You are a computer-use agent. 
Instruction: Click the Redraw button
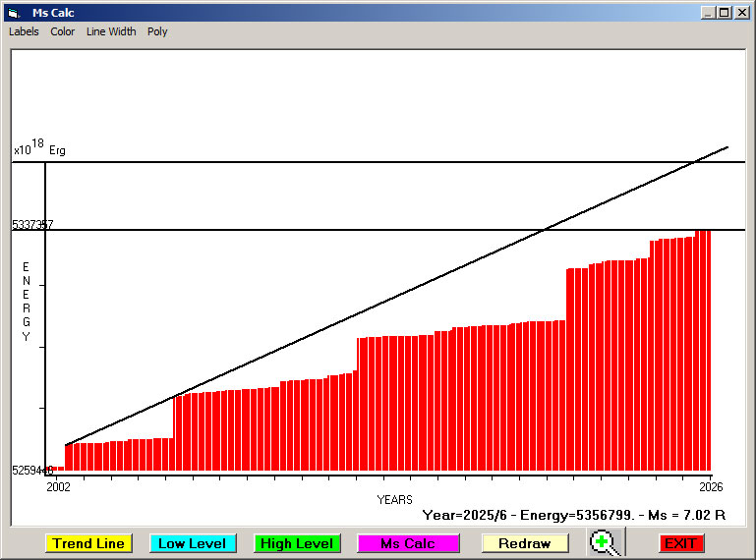pyautogui.click(x=524, y=543)
